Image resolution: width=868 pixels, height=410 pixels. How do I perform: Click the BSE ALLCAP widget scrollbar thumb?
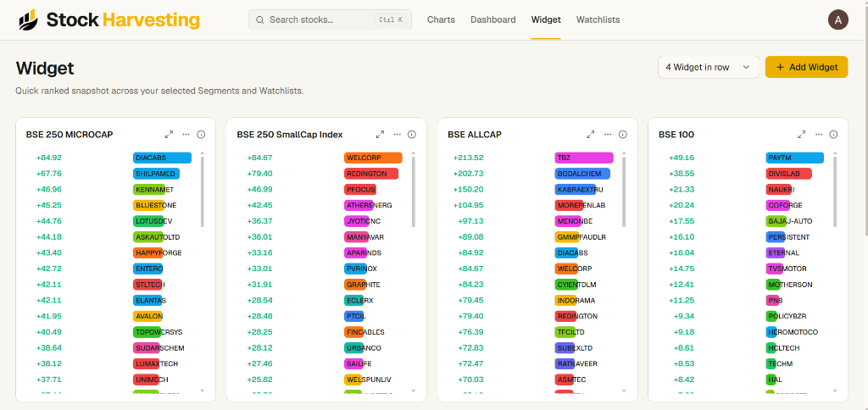click(x=624, y=191)
